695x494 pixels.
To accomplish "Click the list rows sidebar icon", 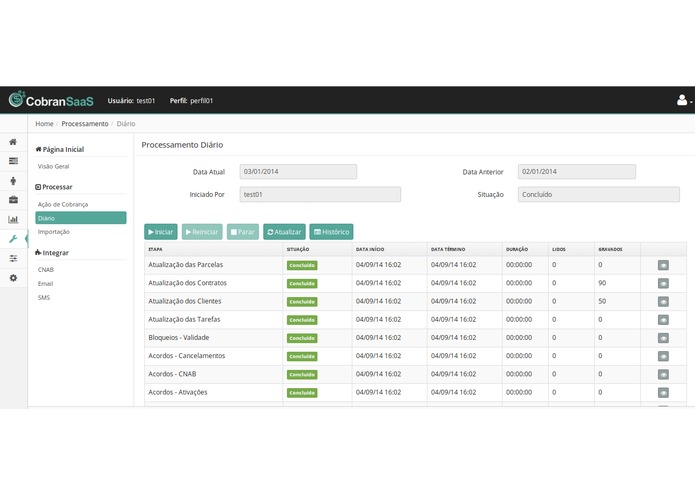I will [13, 161].
